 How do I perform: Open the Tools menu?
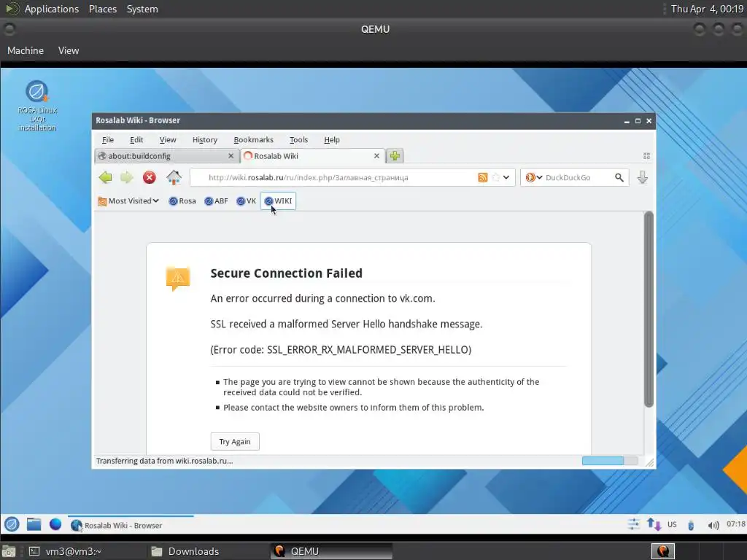click(298, 139)
